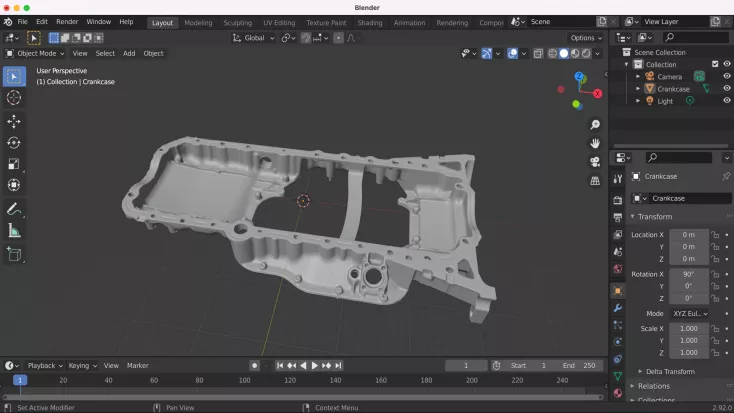This screenshot has width=734, height=413.
Task: Hide the Camera object in outliner
Action: pos(726,76)
